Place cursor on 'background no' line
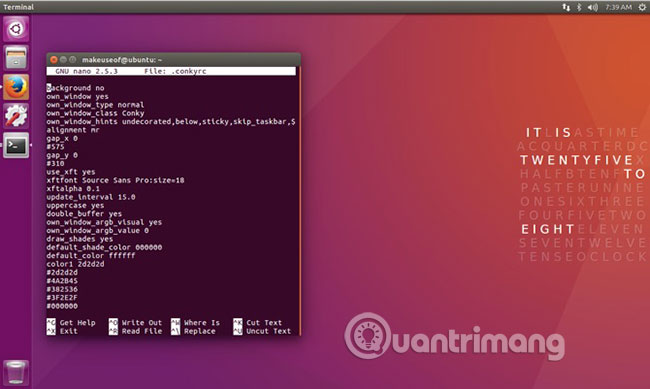Viewport: 650px width, 389px height. (x=75, y=88)
